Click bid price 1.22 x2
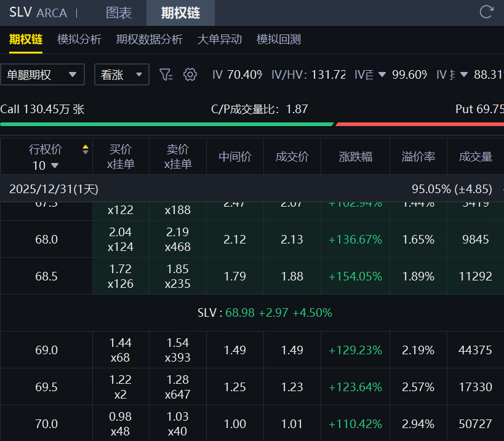 click(x=121, y=387)
